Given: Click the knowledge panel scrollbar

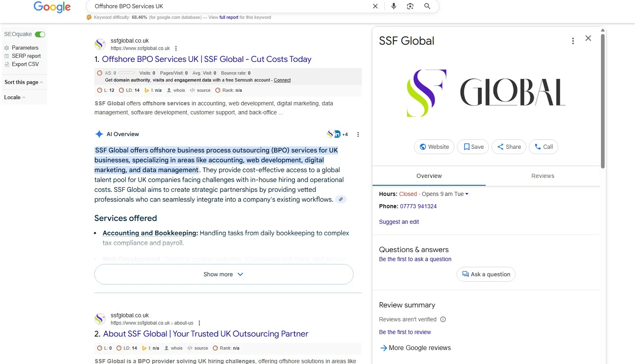Looking at the screenshot, I should coord(603,101).
